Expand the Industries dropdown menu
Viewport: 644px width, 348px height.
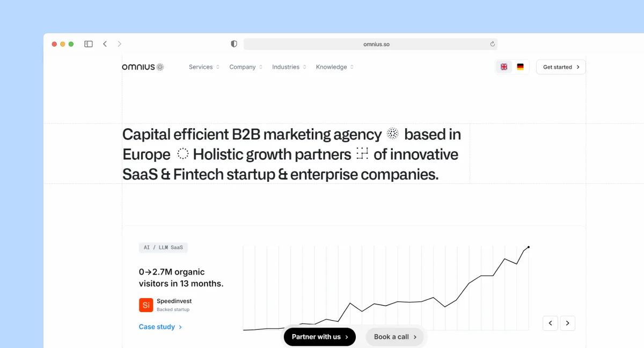[x=289, y=67]
